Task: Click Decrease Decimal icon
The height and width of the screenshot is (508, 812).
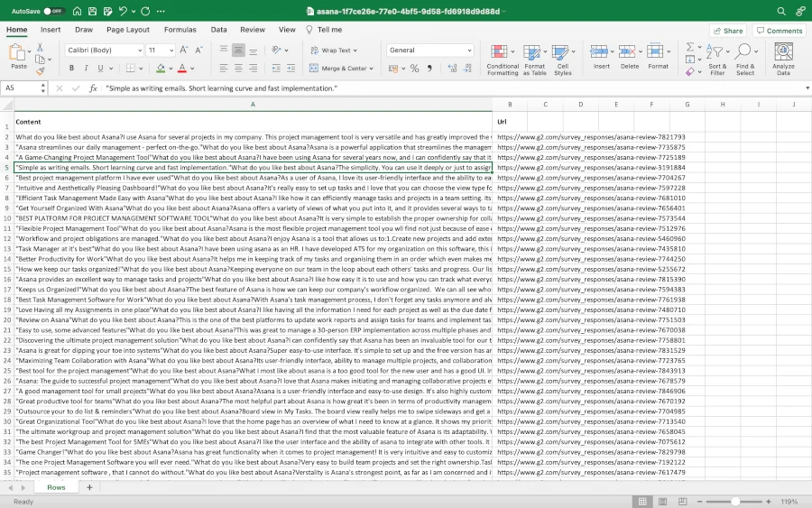Action: point(467,69)
